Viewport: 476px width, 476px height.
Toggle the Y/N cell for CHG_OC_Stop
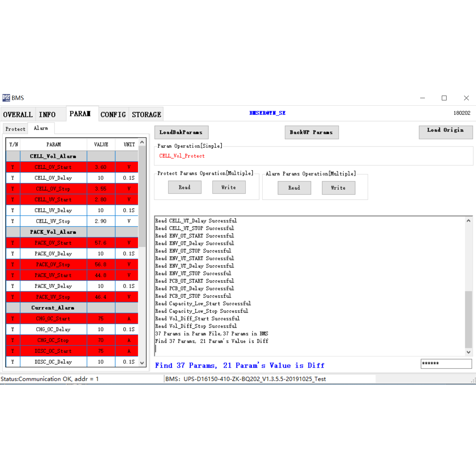click(13, 340)
